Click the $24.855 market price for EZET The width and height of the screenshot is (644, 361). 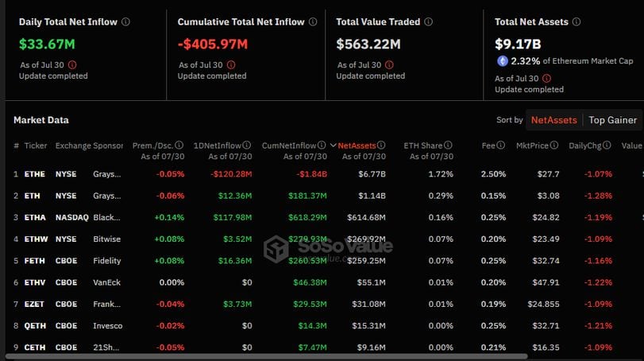point(543,305)
